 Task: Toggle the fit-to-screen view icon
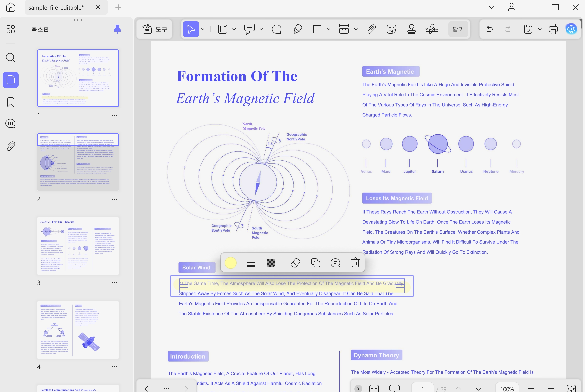pyautogui.click(x=571, y=389)
